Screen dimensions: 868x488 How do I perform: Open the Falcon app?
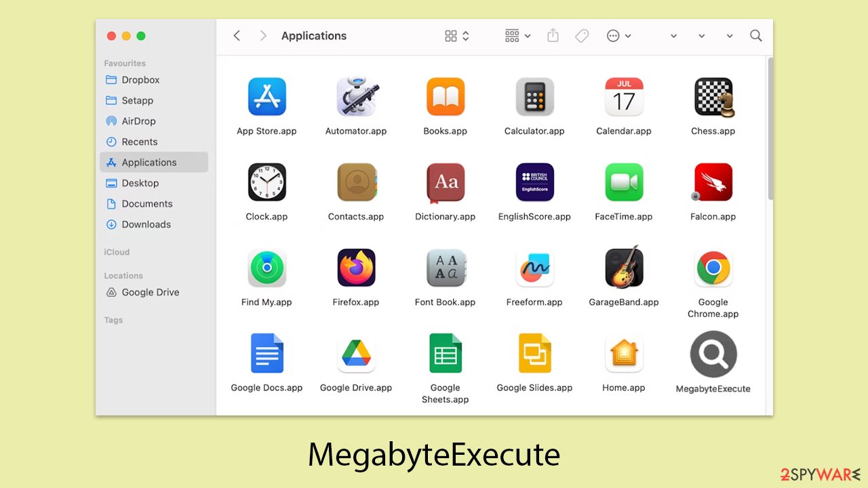713,182
